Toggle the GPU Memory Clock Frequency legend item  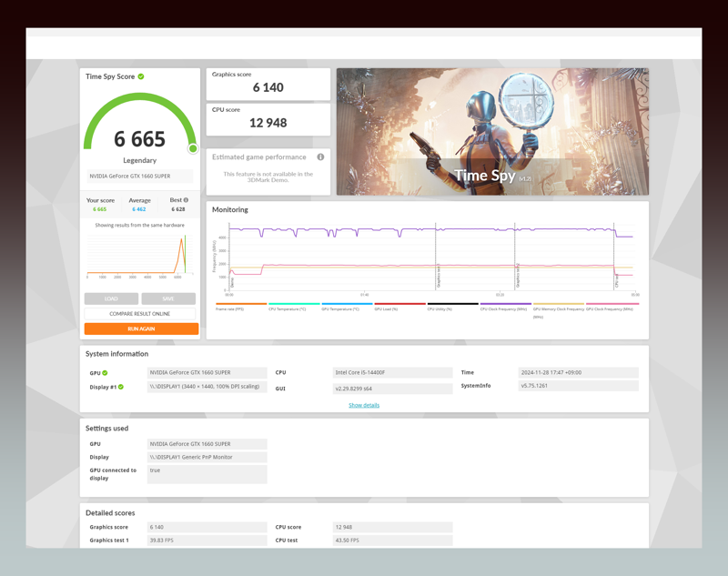click(559, 310)
